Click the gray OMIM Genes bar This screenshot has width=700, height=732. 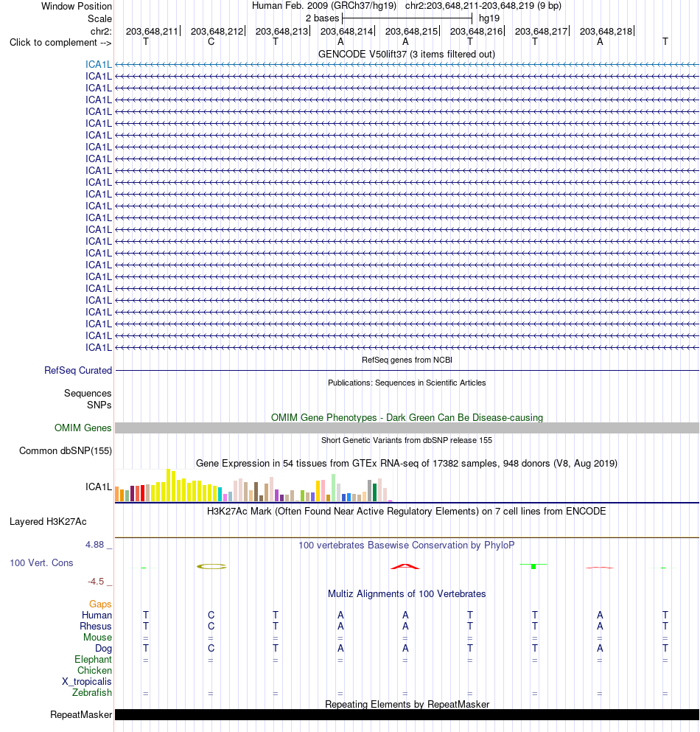pyautogui.click(x=407, y=428)
